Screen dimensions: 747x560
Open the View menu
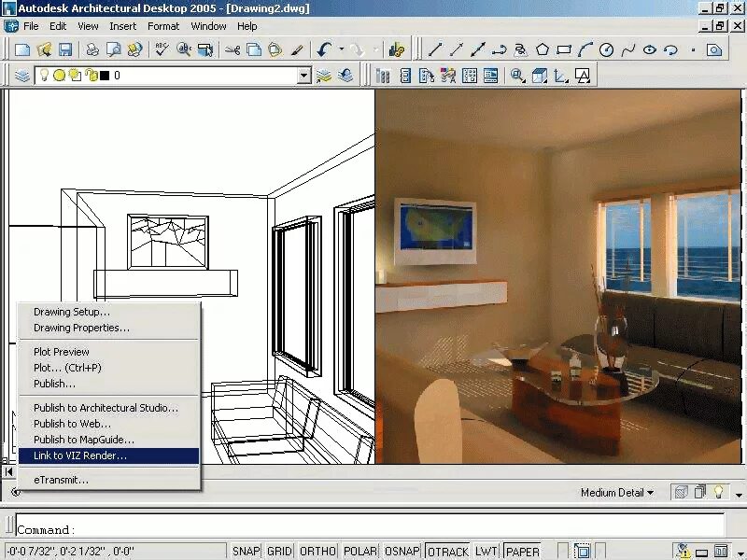point(88,26)
